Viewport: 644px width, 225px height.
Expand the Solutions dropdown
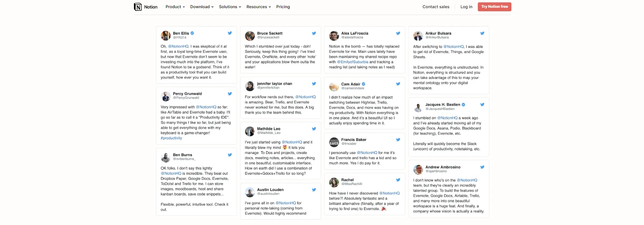[x=230, y=7]
